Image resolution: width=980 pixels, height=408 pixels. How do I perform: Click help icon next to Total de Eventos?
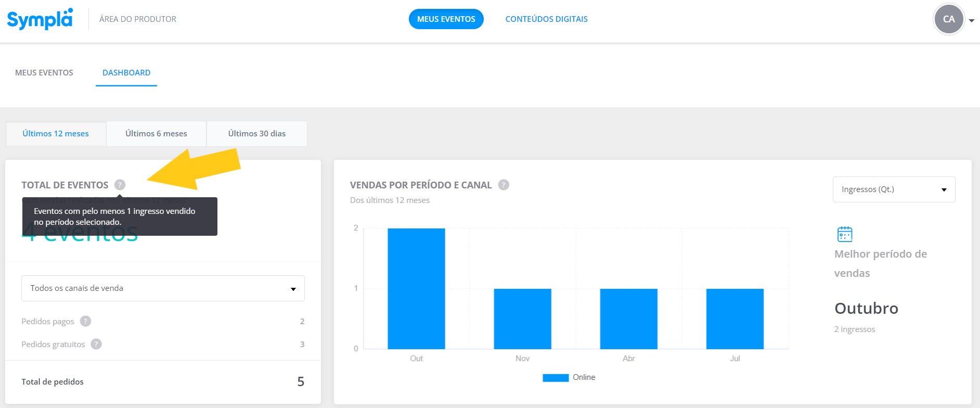pyautogui.click(x=120, y=185)
